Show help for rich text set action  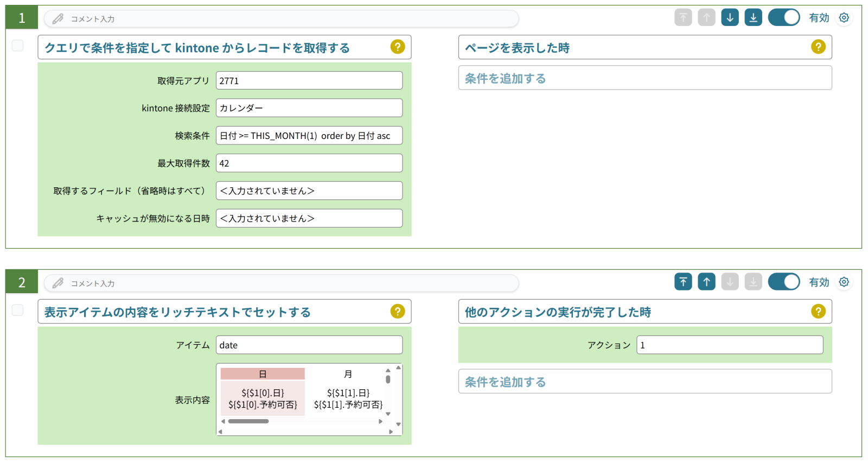pyautogui.click(x=398, y=312)
